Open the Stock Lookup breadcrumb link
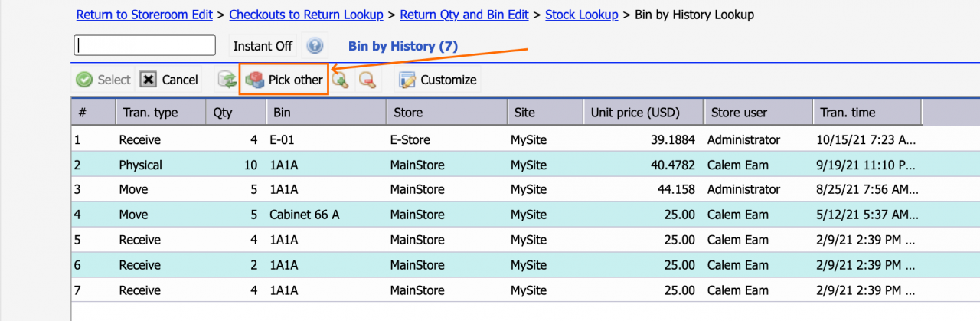This screenshot has height=321, width=980. pos(581,15)
